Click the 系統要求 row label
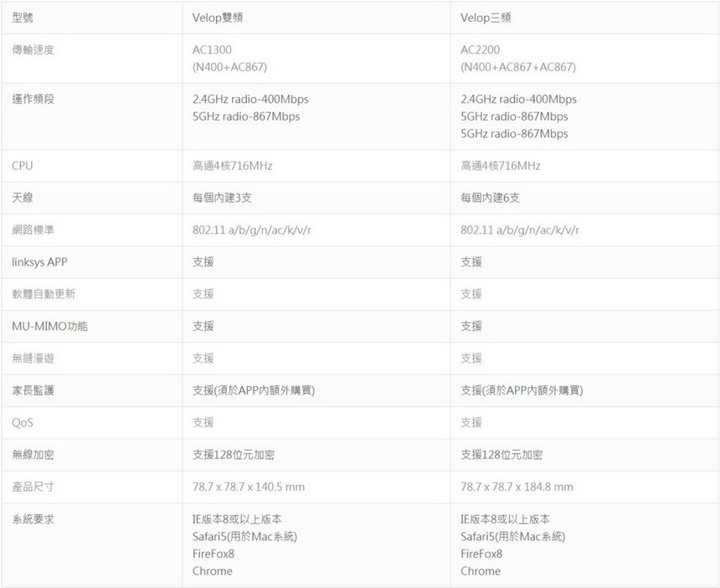The image size is (720, 588). 33,519
